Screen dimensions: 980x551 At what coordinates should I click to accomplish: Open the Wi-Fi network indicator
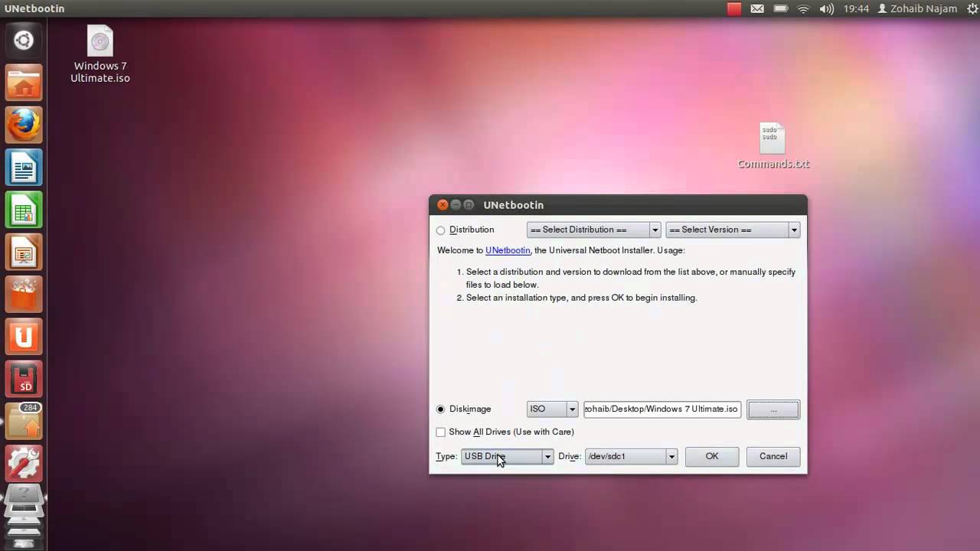(x=803, y=8)
